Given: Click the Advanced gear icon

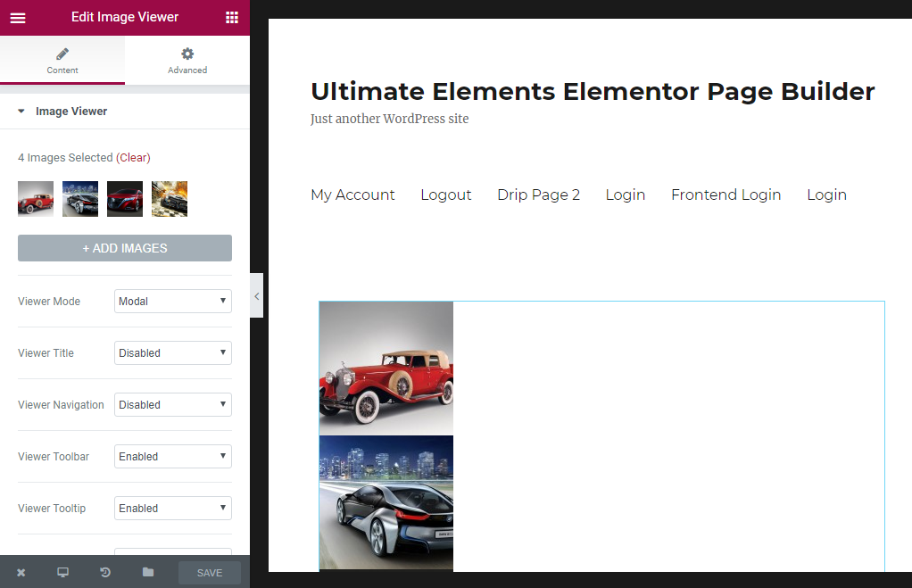Looking at the screenshot, I should click(187, 54).
